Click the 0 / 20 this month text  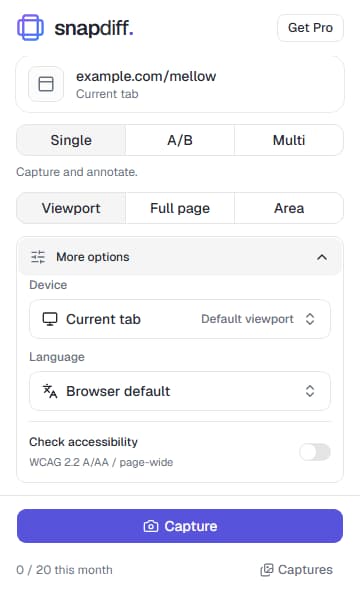point(64,570)
